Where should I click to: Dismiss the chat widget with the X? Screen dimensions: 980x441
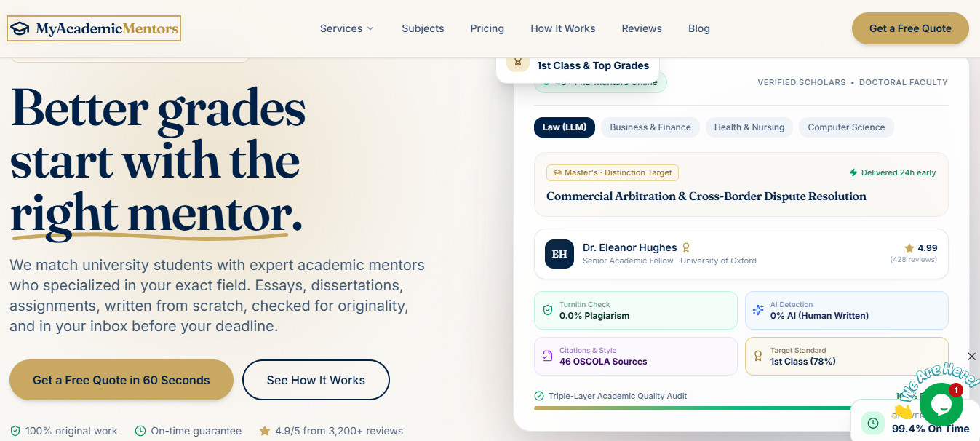(x=972, y=356)
